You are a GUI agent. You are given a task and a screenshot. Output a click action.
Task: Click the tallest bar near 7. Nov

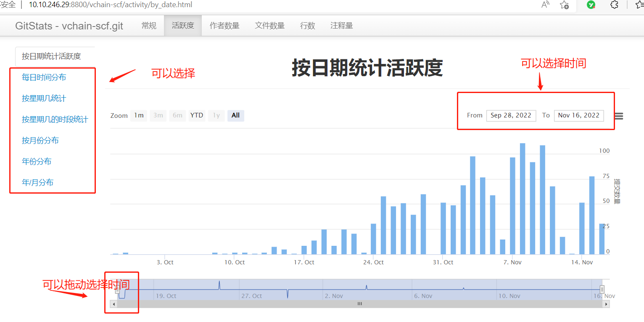pos(523,199)
